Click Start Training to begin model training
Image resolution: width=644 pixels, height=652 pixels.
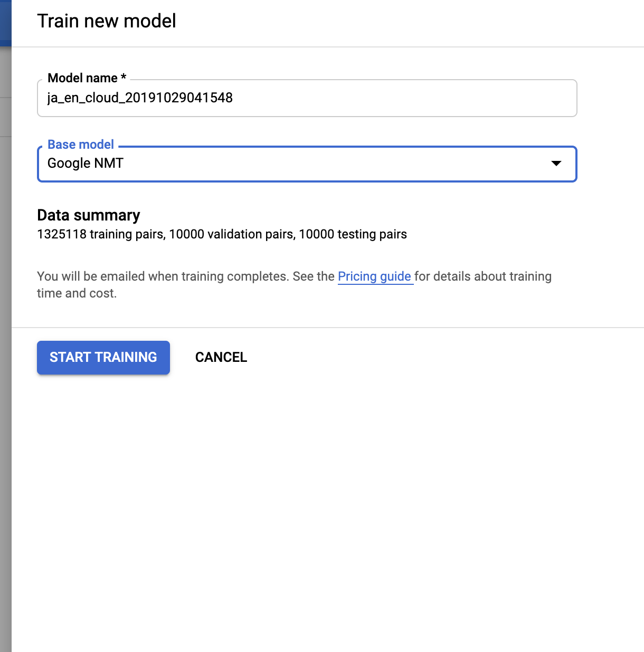click(103, 358)
